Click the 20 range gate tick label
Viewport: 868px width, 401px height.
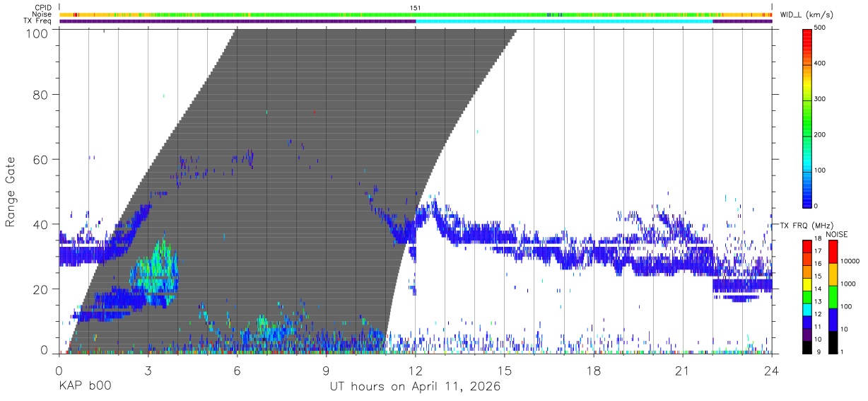[41, 289]
